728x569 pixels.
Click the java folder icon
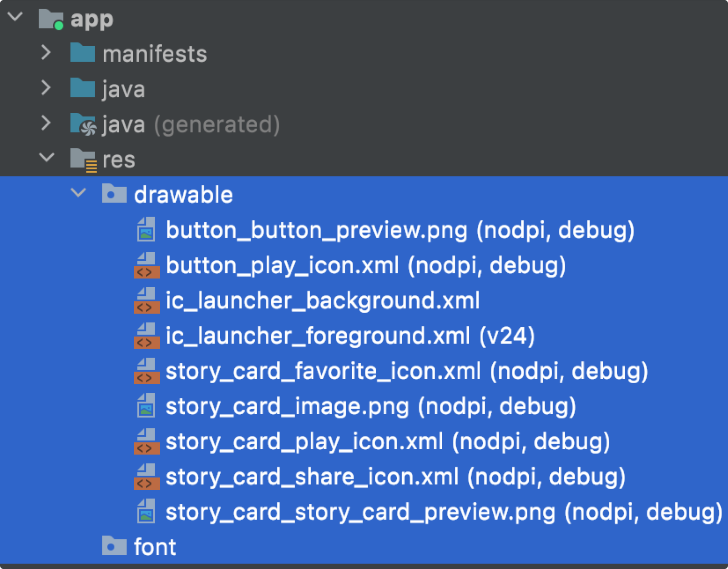83,88
